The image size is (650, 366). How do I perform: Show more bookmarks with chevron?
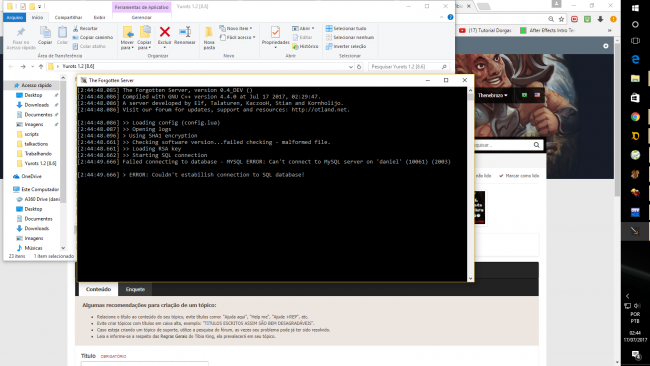(610, 30)
